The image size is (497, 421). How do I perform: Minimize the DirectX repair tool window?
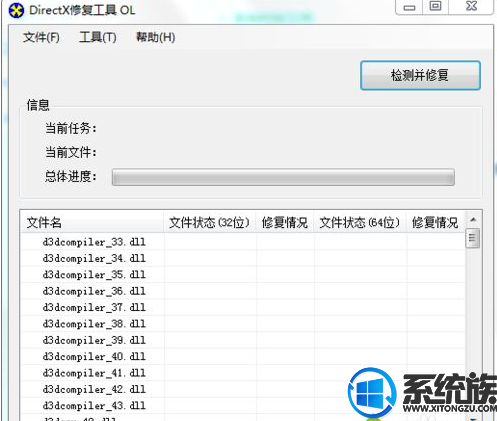tap(409, 7)
